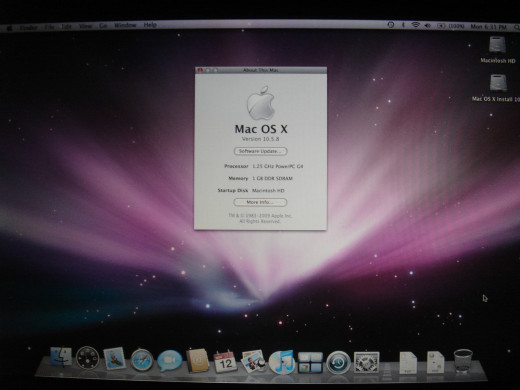The height and width of the screenshot is (390, 520).
Task: Click the battery status showing 100%
Action: pos(451,26)
